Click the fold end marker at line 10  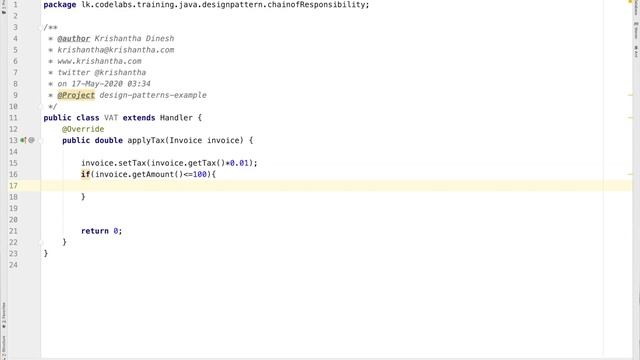coord(41,107)
